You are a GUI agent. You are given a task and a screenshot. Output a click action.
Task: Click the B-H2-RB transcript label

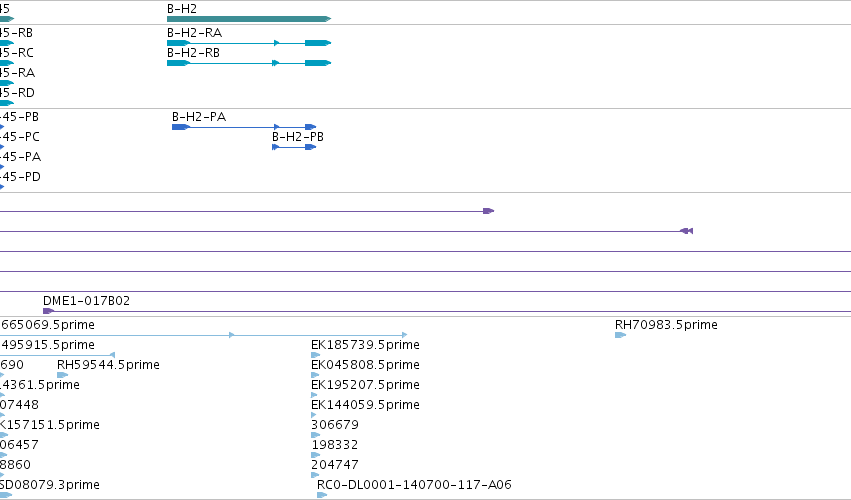point(193,53)
